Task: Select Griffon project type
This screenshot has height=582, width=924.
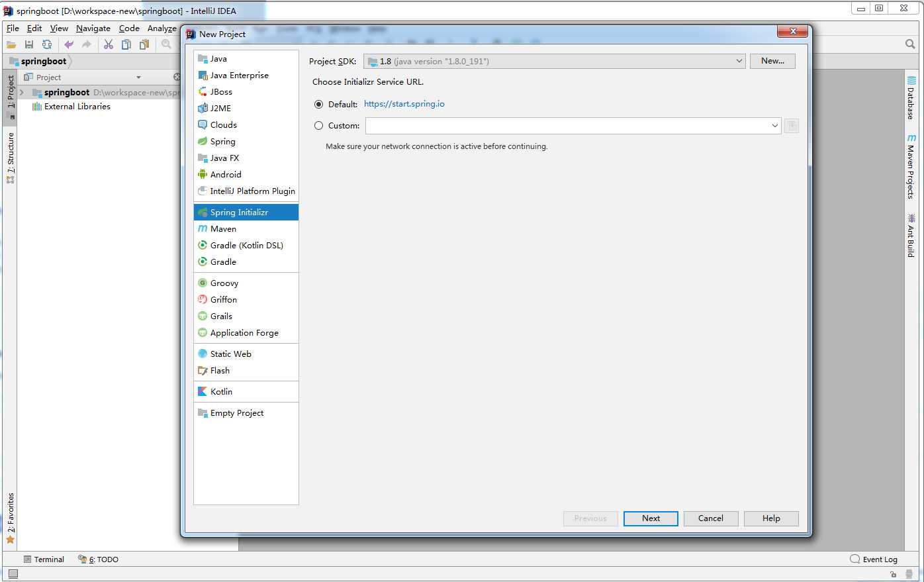Action: point(246,300)
